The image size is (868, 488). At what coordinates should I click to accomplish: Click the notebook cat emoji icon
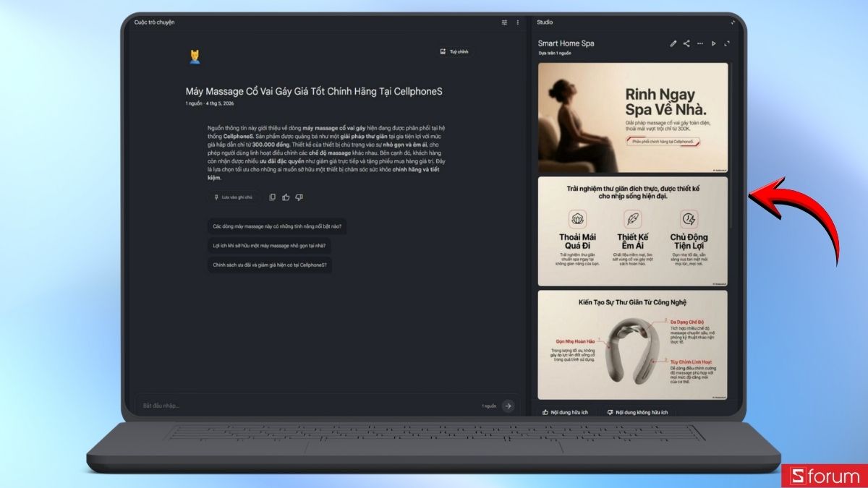(195, 56)
